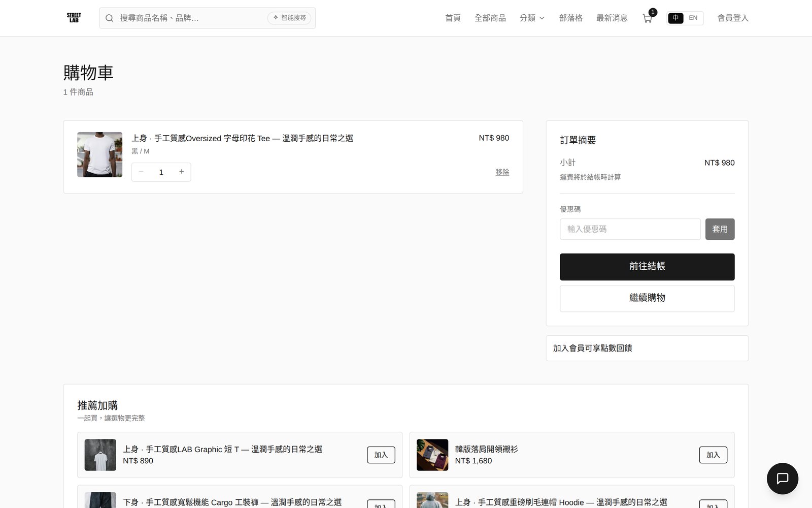The image size is (812, 508).
Task: Open LAB Graphic 短 T thumbnail
Action: (x=100, y=455)
